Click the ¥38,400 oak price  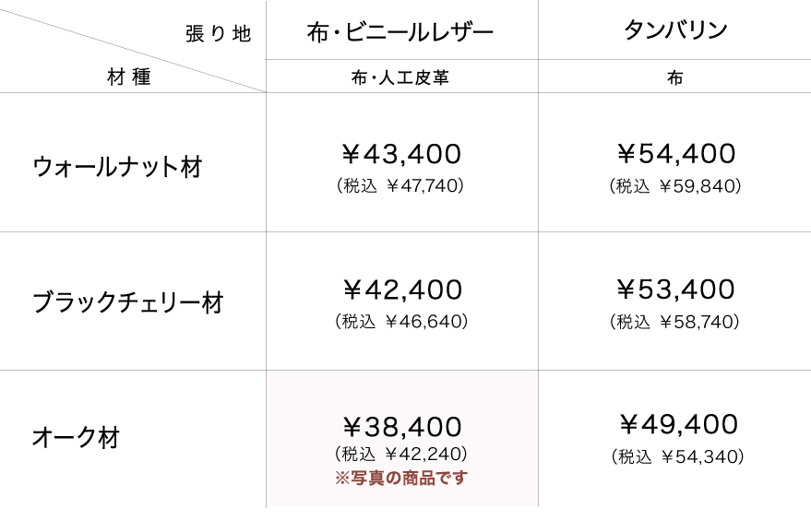click(x=401, y=427)
